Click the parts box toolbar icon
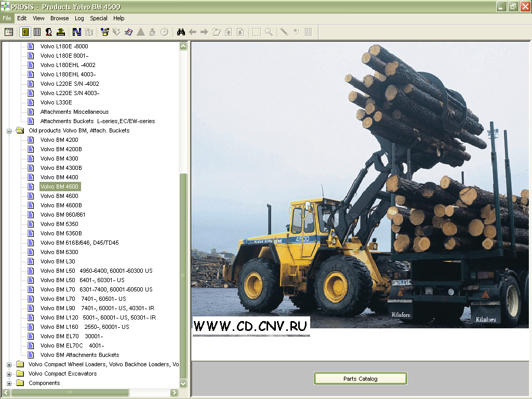The width and height of the screenshot is (532, 399). (x=105, y=32)
